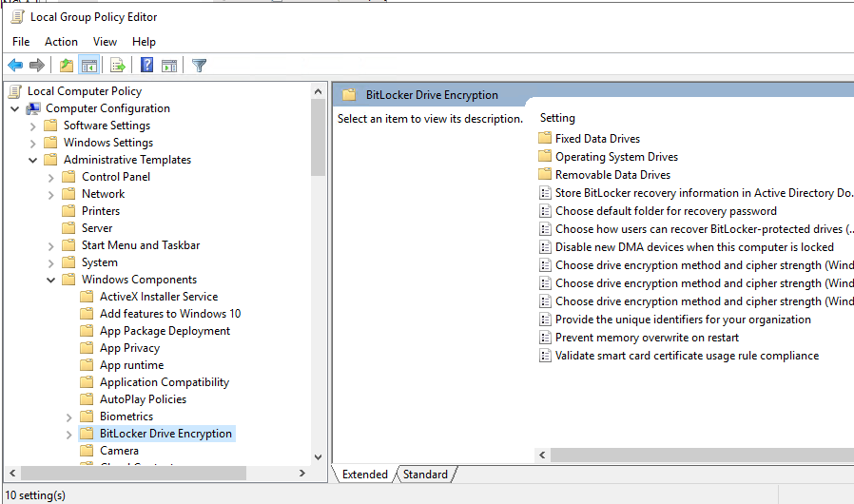Collapse the Windows Components node
The image size is (854, 504).
[51, 280]
